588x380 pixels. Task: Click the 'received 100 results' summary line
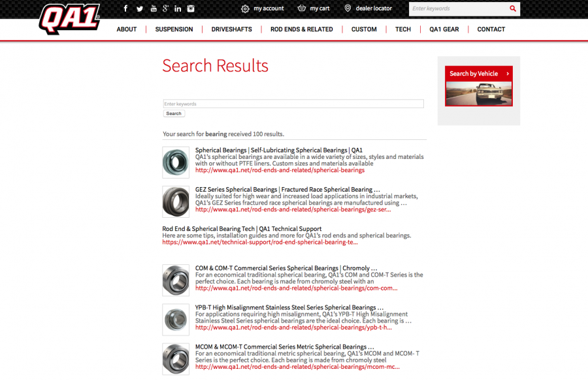point(223,134)
